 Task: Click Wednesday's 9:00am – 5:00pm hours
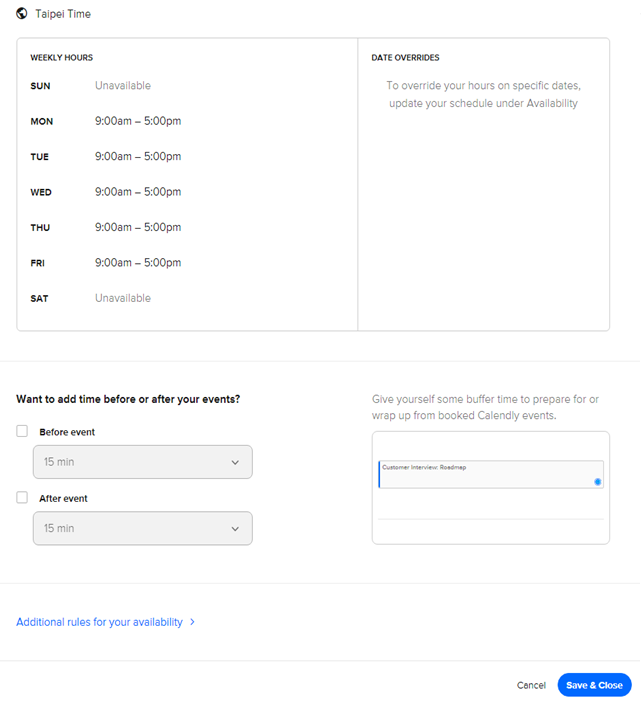pyautogui.click(x=138, y=192)
